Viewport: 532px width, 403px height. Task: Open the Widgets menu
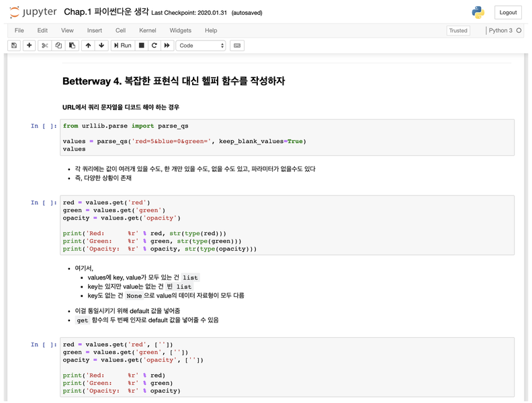tap(181, 30)
